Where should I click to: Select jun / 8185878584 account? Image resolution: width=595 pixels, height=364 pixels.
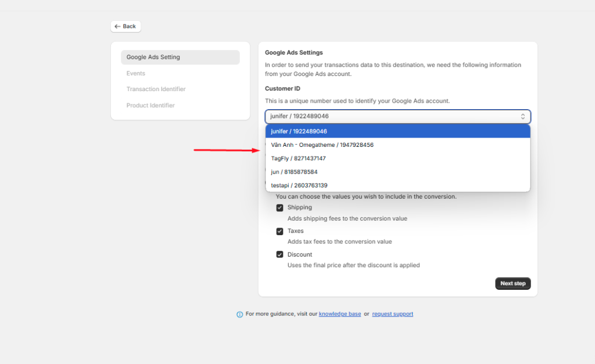397,172
